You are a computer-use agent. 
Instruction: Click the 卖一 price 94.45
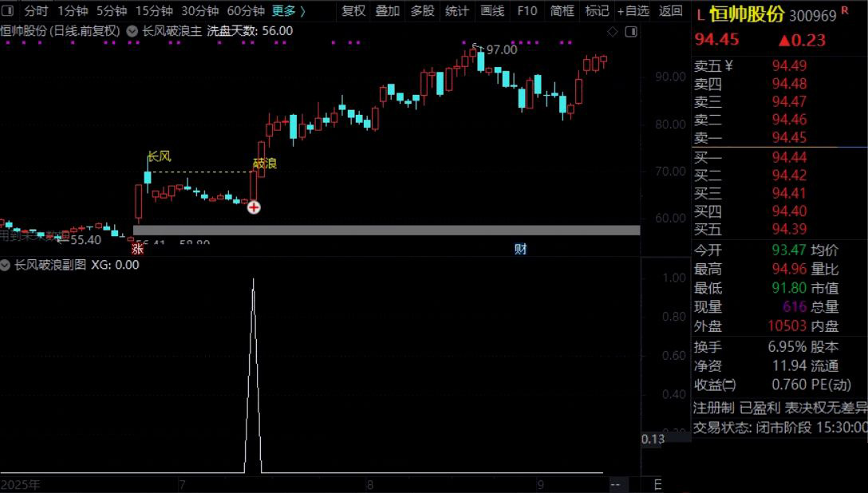point(789,137)
